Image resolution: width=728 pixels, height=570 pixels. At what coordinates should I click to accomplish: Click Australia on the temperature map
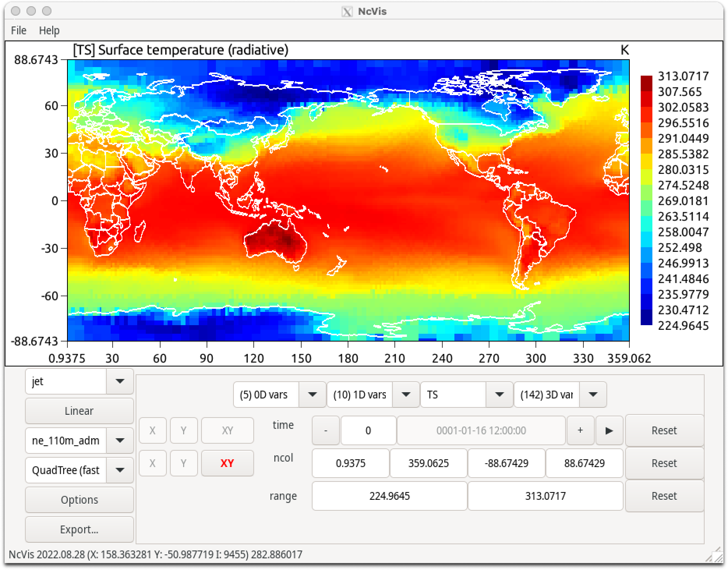276,241
